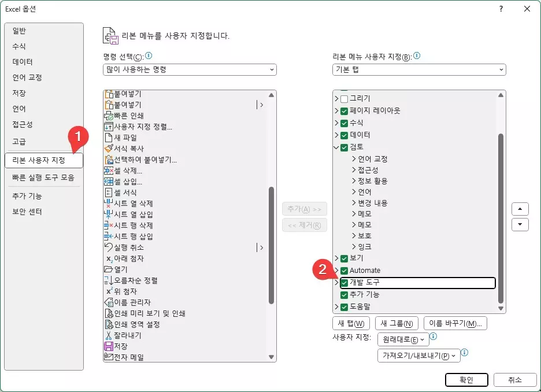
Task: Uncheck the 검토 tab checkbox
Action: click(x=344, y=147)
